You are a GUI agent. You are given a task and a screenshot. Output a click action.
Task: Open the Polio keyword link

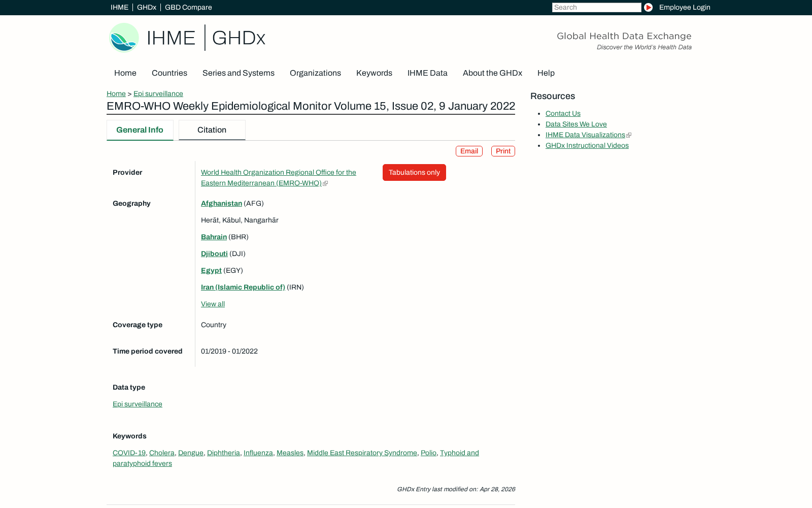pyautogui.click(x=428, y=453)
